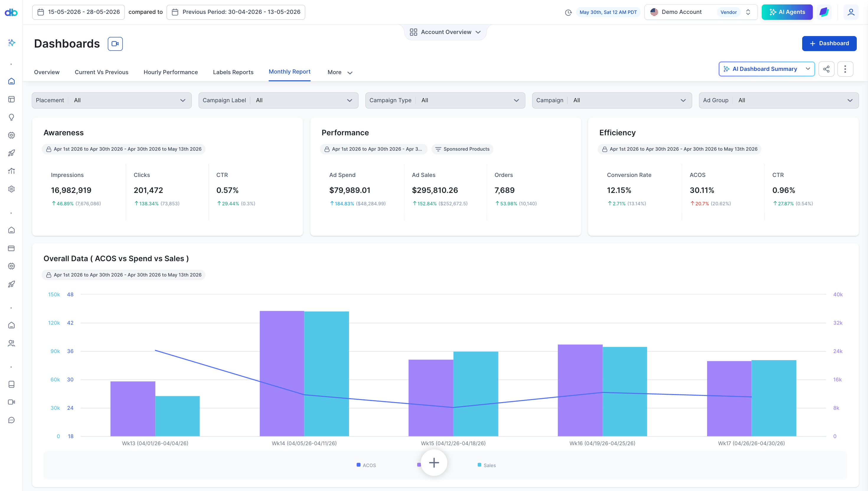Click the Impressions value 16,982,919
This screenshot has width=868, height=491.
(71, 190)
